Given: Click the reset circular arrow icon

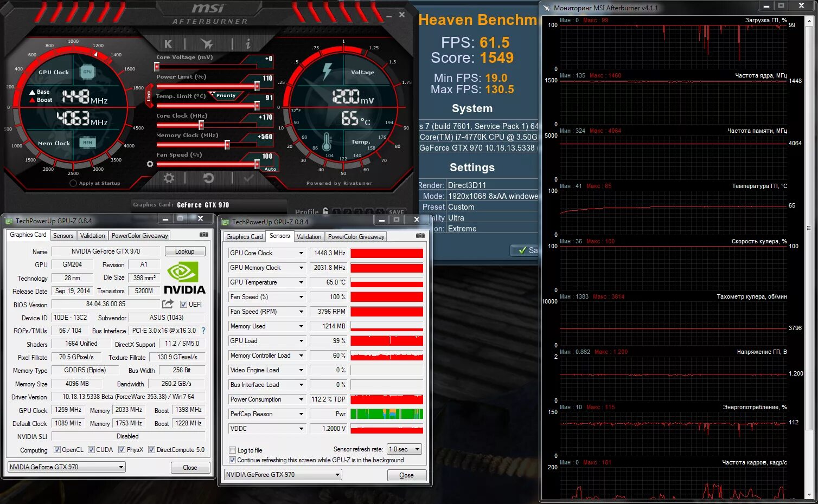Looking at the screenshot, I should pyautogui.click(x=208, y=178).
